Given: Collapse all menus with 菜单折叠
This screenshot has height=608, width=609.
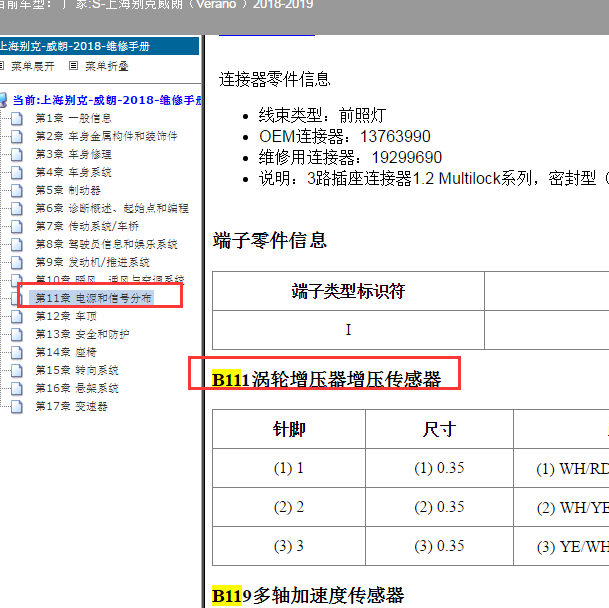Looking at the screenshot, I should [x=107, y=66].
